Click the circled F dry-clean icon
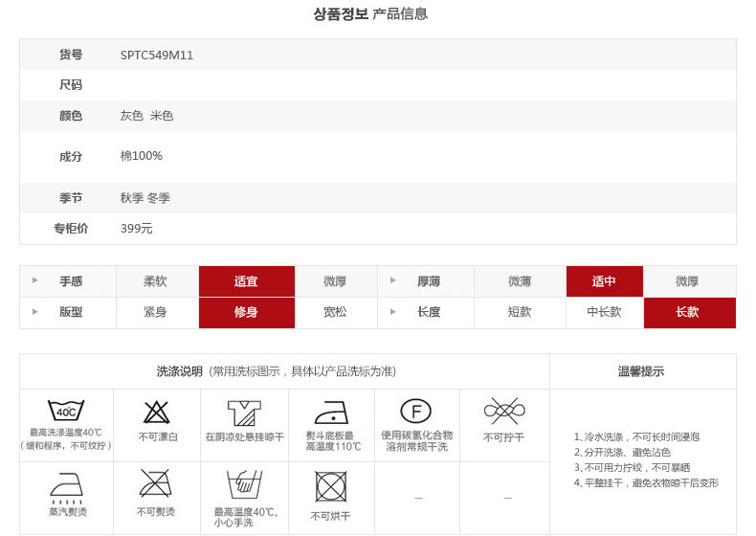This screenshot has height=536, width=756. click(x=415, y=411)
